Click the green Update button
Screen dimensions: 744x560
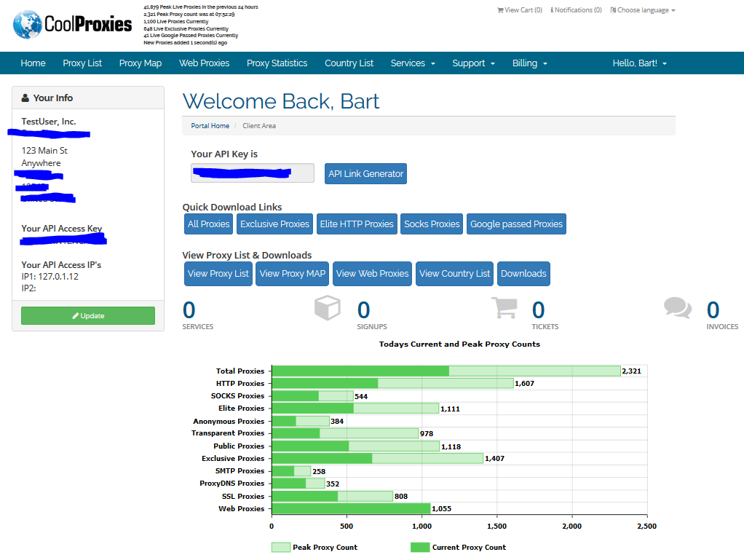point(88,315)
